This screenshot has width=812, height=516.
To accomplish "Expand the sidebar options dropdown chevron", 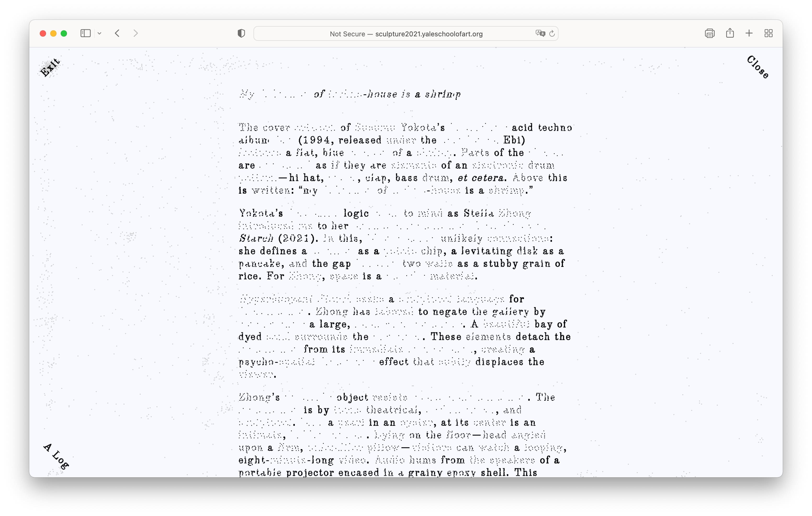I will [x=99, y=33].
